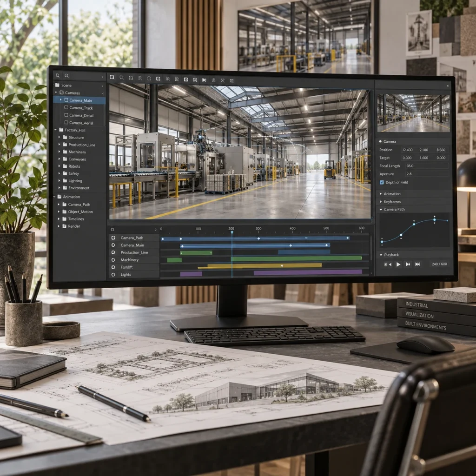This screenshot has width=476, height=476.
Task: Expand the Keyframes section in the properties panel
Action: [x=381, y=202]
